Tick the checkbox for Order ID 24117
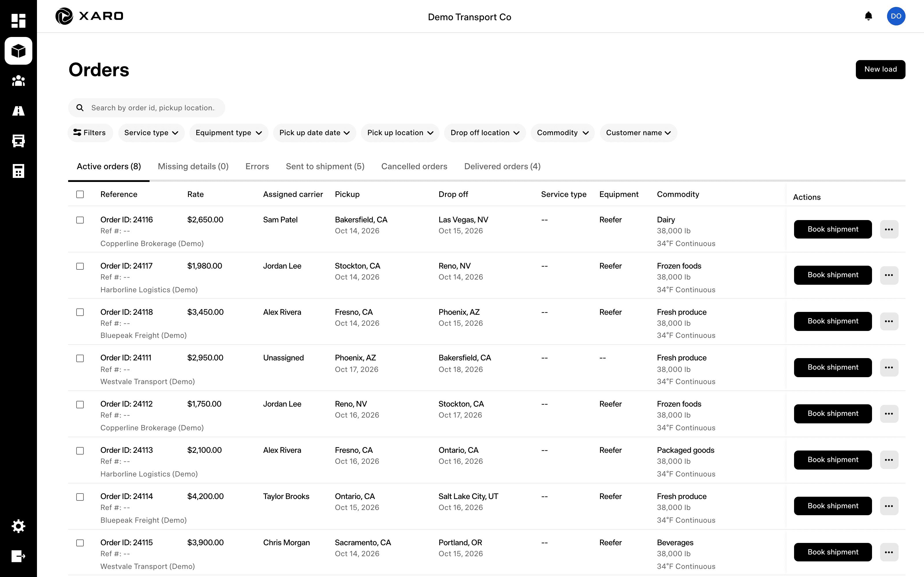The width and height of the screenshot is (924, 577). click(80, 266)
